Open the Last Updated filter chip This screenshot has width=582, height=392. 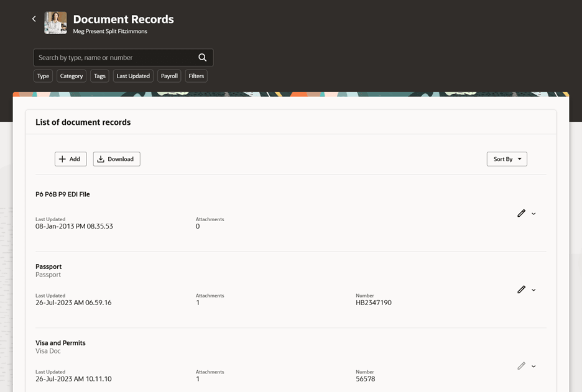133,76
